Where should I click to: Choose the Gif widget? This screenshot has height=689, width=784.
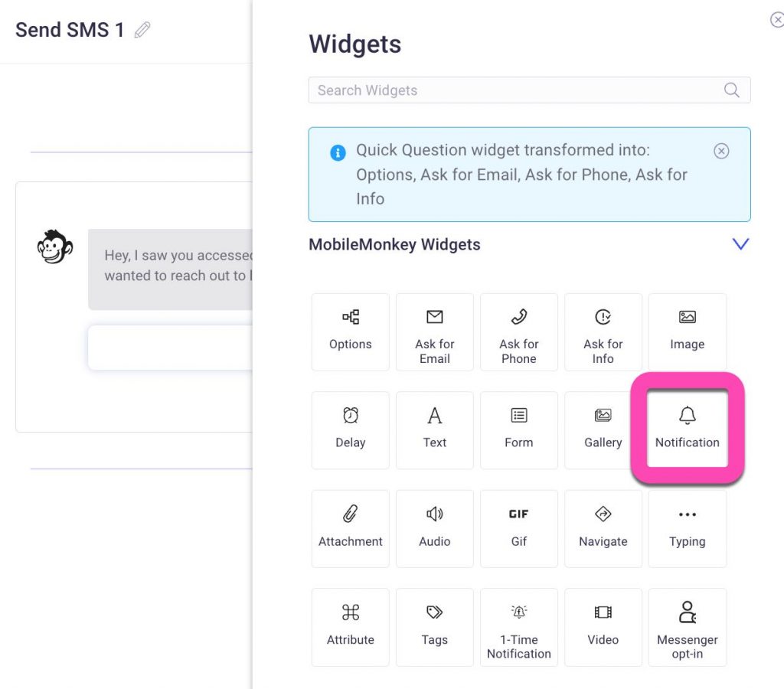(519, 528)
